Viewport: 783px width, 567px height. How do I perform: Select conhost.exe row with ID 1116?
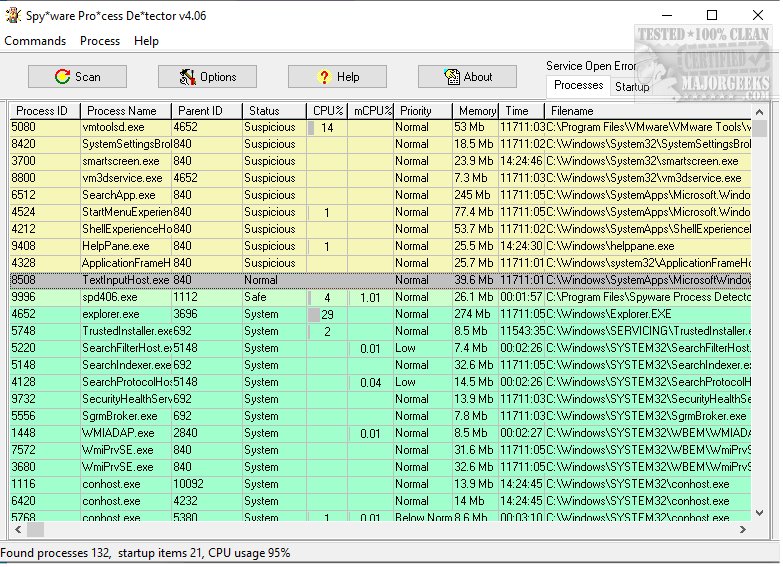pyautogui.click(x=380, y=484)
